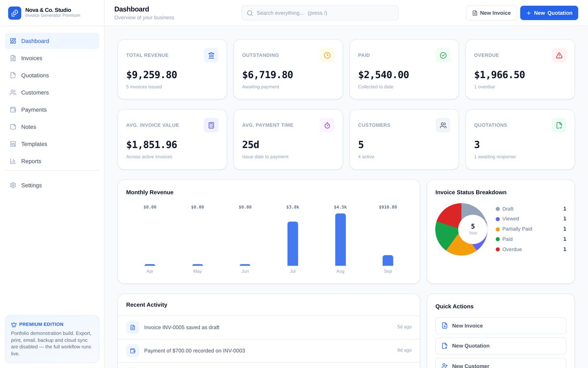Click the calculator icon on Avg. Invoice Value card
The width and height of the screenshot is (588, 368).
pyautogui.click(x=211, y=125)
